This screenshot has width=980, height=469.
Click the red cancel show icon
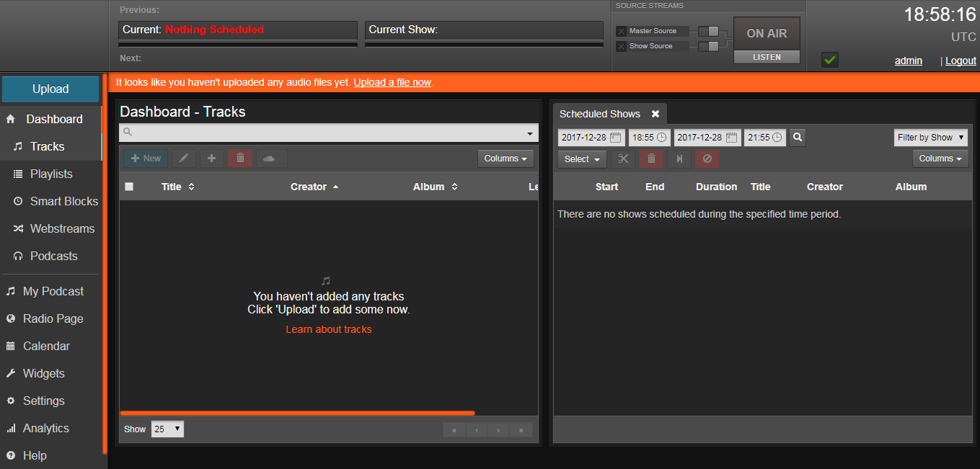[707, 159]
